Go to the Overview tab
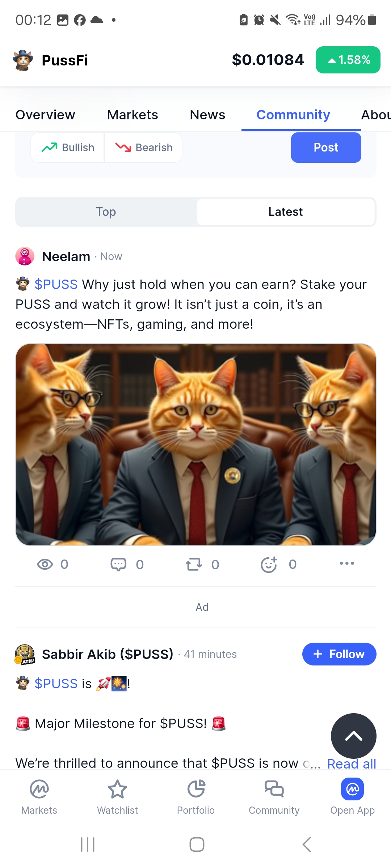Viewport: 391px width, 868px height. point(45,115)
